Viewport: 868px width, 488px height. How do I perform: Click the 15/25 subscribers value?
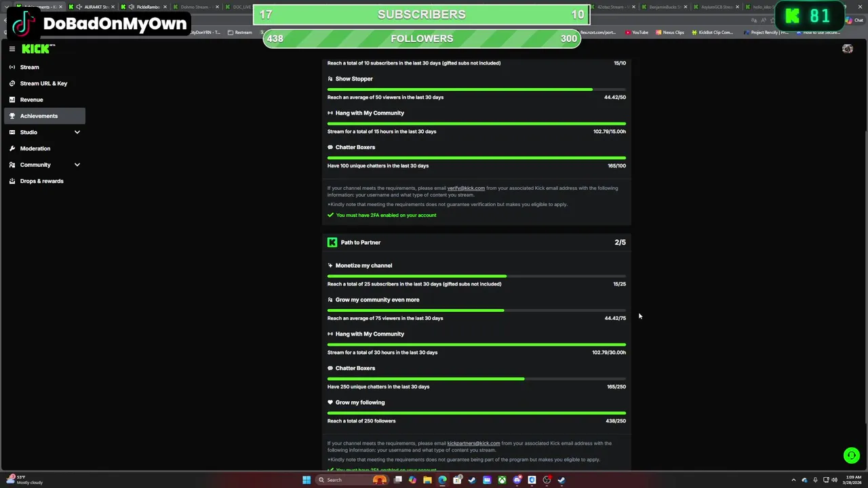pos(619,284)
